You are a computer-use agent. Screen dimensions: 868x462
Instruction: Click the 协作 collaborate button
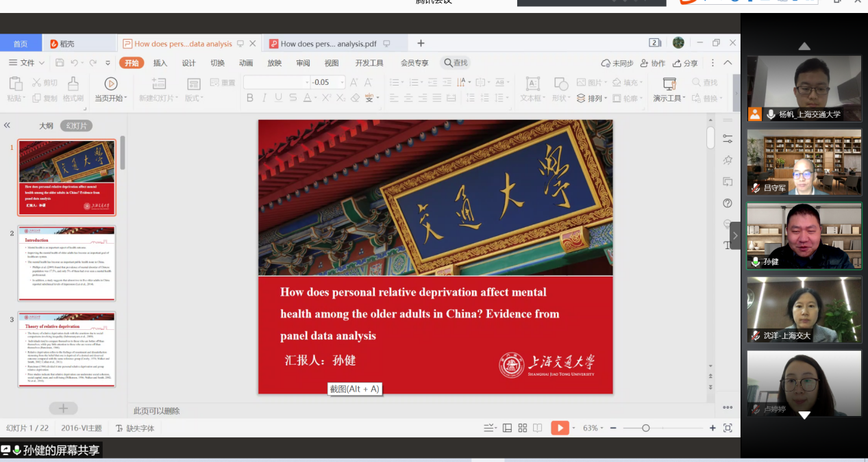click(652, 63)
